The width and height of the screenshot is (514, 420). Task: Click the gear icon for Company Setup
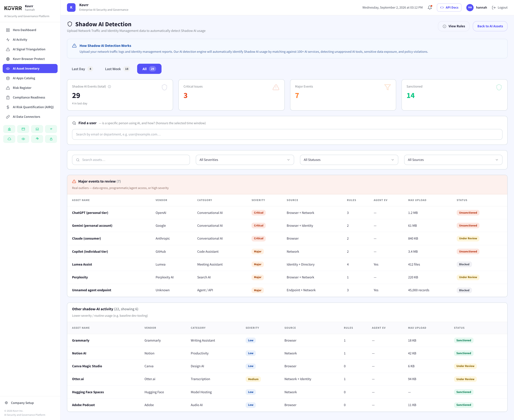(x=7, y=403)
